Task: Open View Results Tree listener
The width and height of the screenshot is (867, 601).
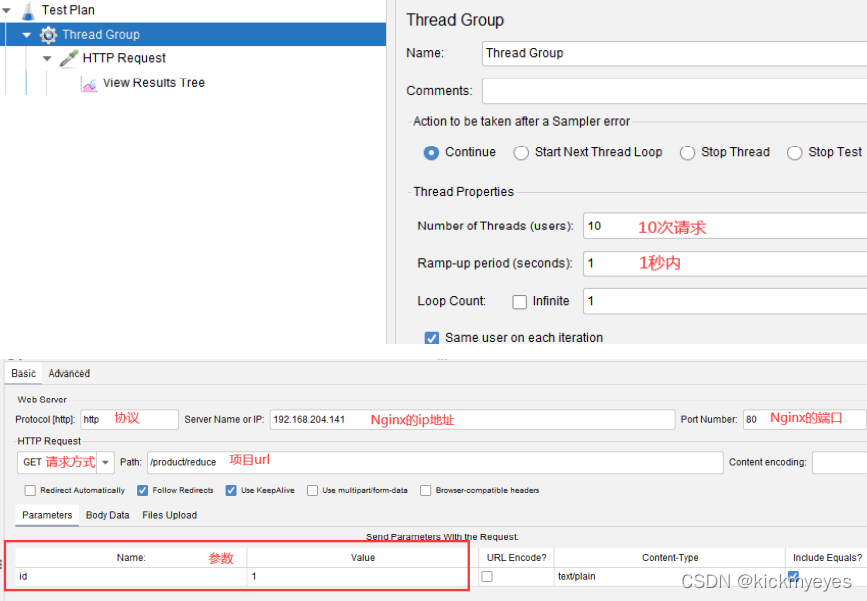Action: pos(154,83)
